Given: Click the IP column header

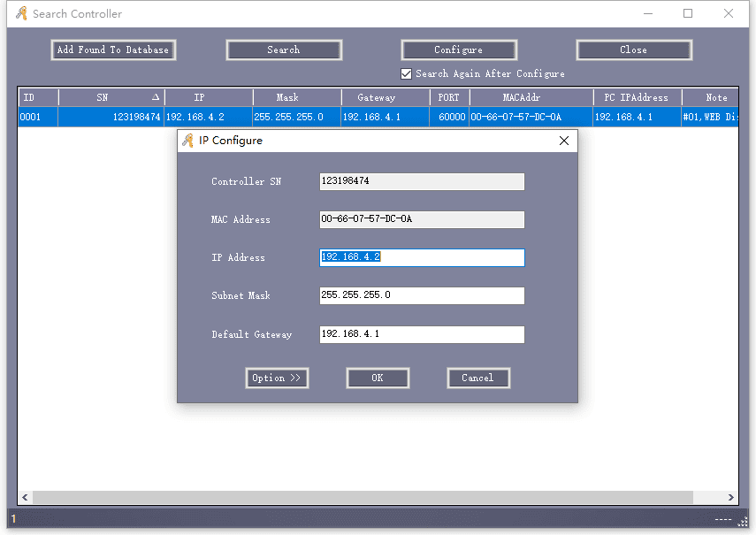Looking at the screenshot, I should [x=208, y=98].
